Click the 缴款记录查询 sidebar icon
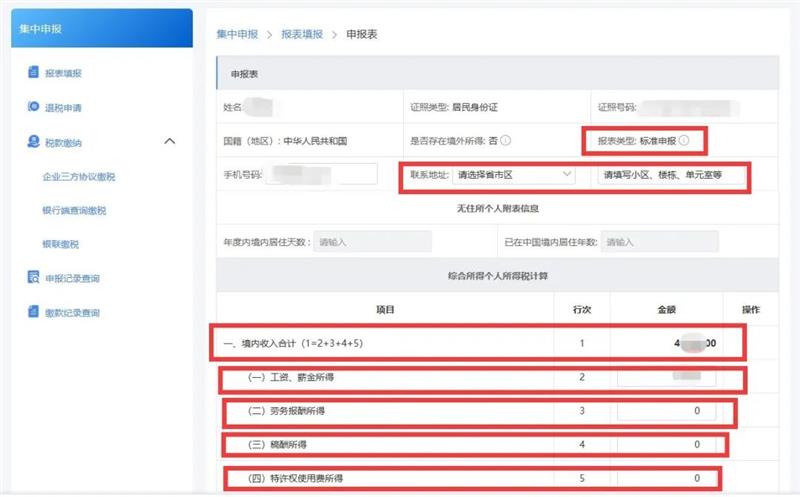This screenshot has width=800, height=497. tap(34, 313)
